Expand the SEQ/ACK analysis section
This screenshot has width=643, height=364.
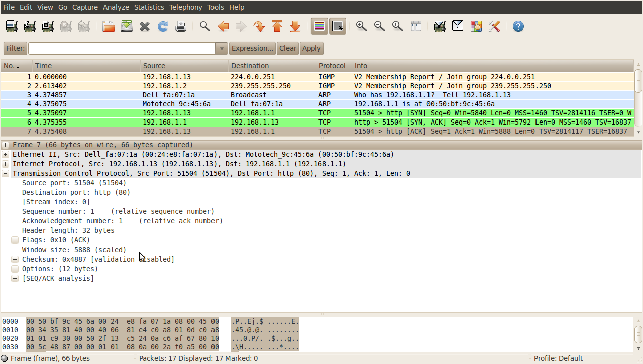pos(15,278)
